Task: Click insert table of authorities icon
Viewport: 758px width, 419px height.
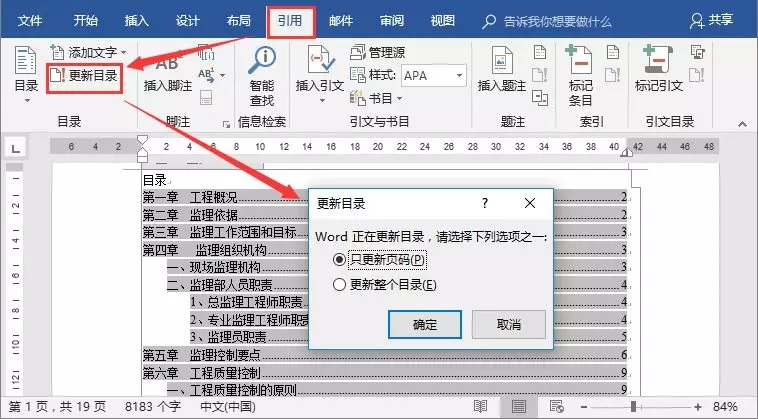Action: click(697, 52)
